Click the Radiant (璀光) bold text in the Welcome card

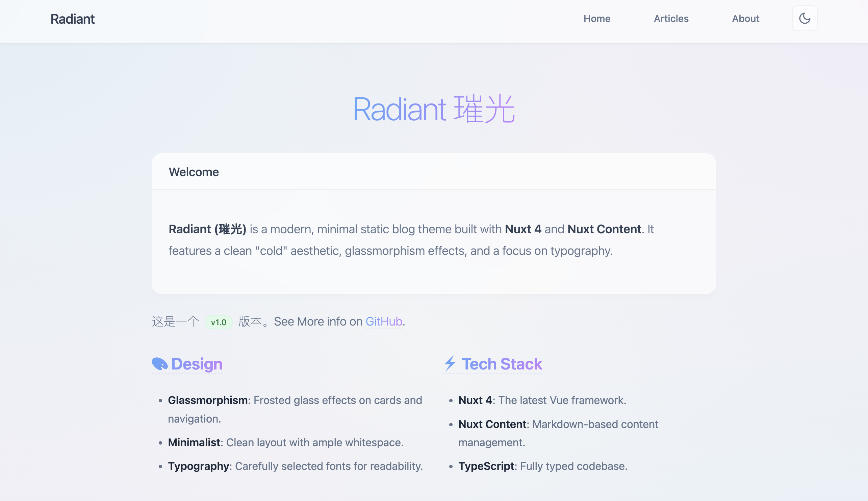point(207,229)
